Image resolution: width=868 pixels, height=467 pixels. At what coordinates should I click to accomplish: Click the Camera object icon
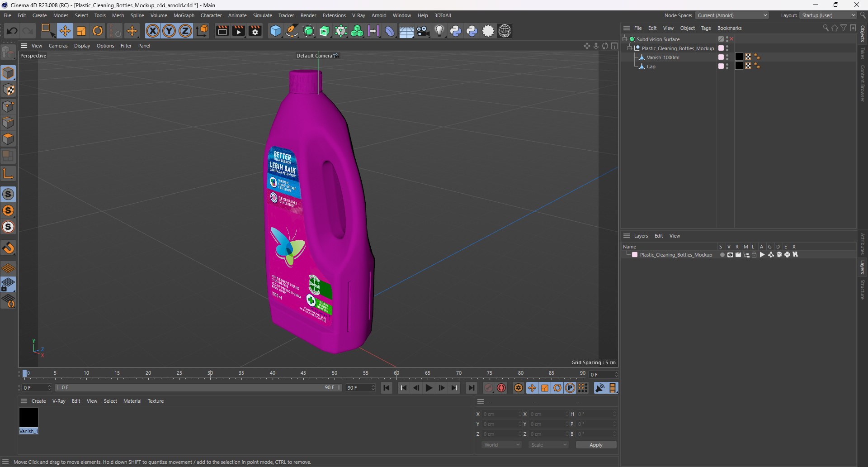(423, 31)
